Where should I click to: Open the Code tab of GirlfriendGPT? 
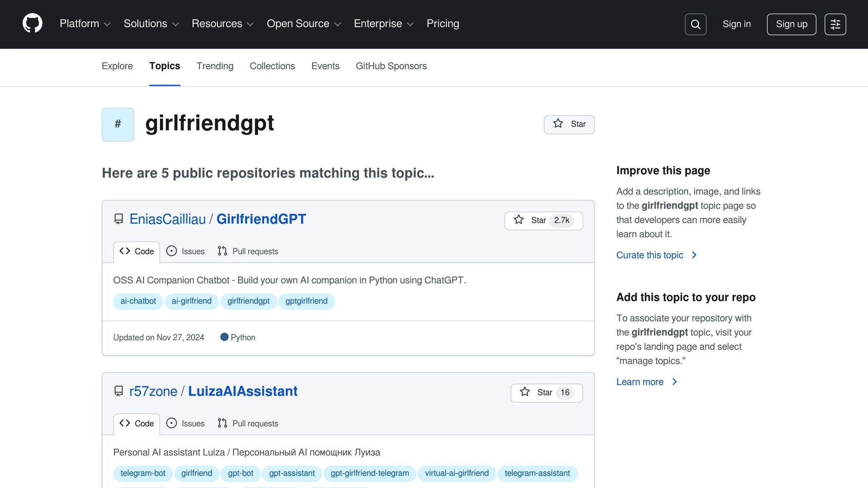click(x=136, y=252)
